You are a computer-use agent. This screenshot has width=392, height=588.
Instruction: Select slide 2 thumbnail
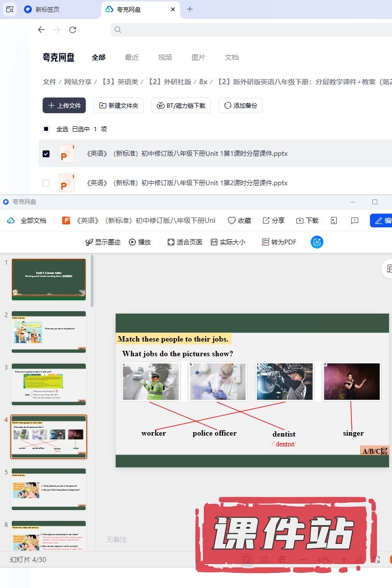click(x=49, y=332)
